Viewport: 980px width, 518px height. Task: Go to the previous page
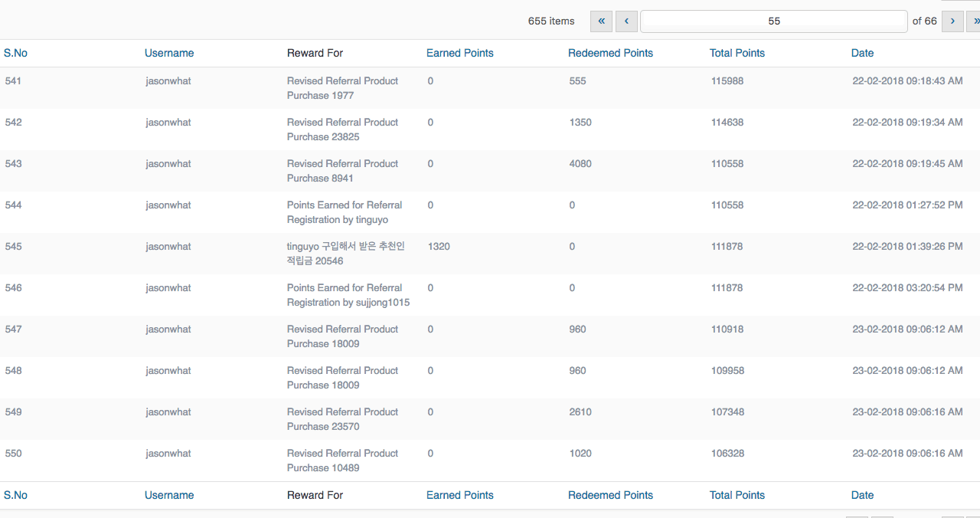point(626,21)
